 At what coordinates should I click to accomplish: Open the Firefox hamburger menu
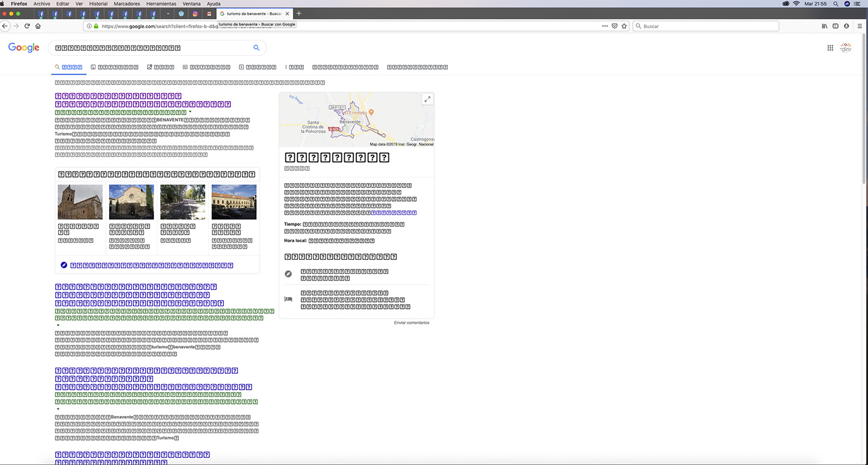click(x=860, y=26)
